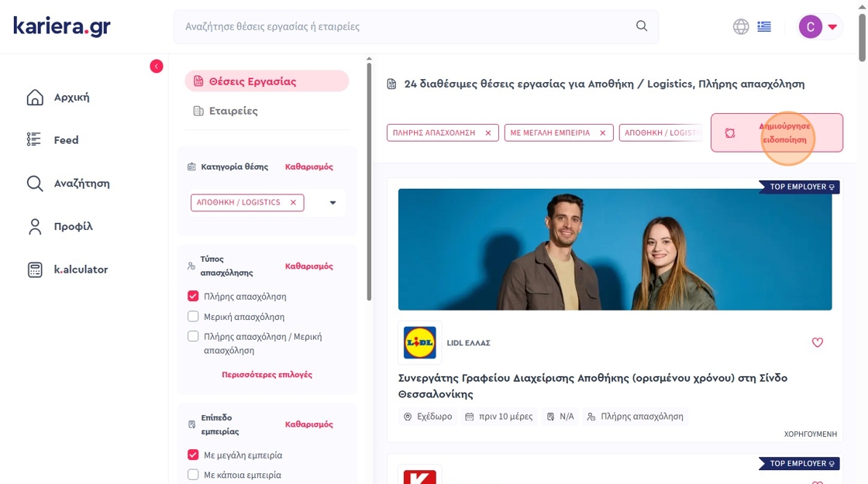Remove ΑΠΟΘΗΚΗ / LOGISTICS tag in category box
This screenshot has height=484, width=868.
(294, 202)
